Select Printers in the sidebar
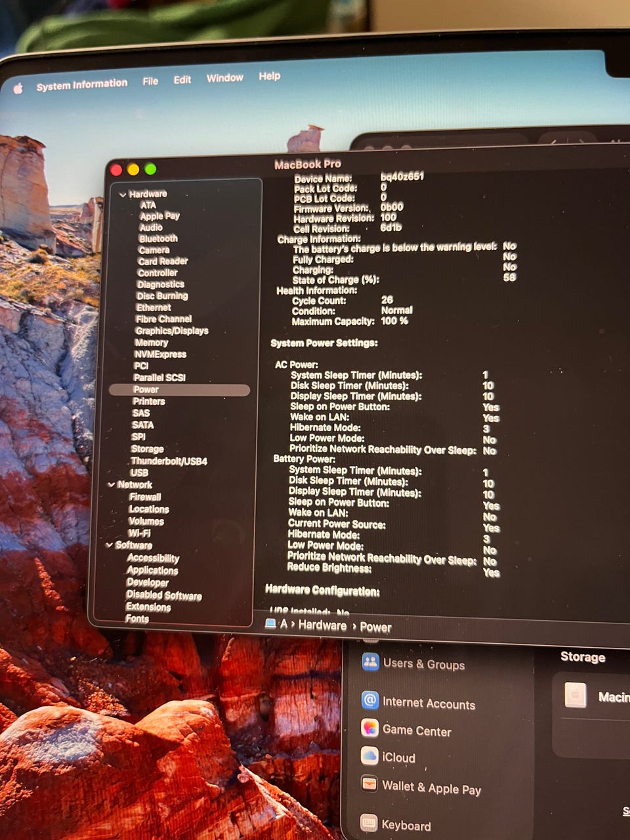This screenshot has width=630, height=840. click(149, 402)
